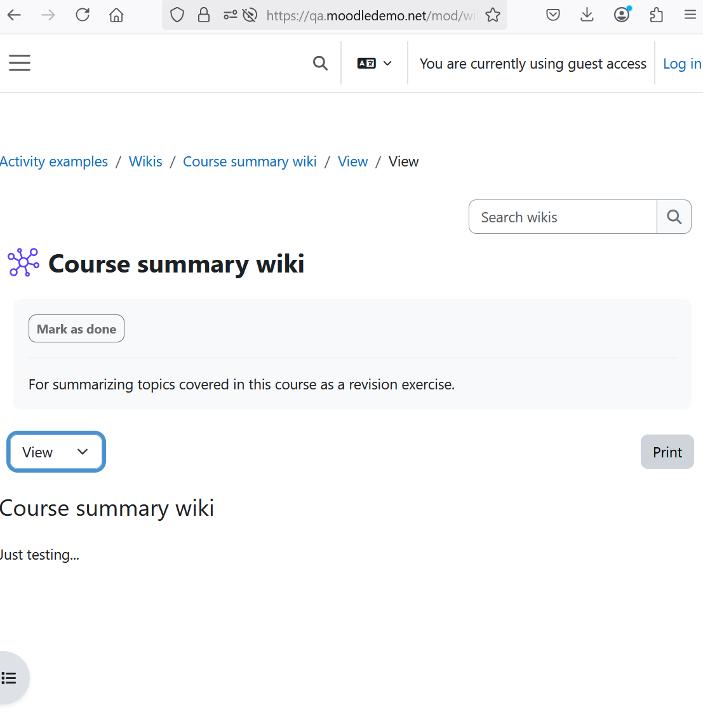703x728 pixels.
Task: Click the tracking protection shield icon
Action: coord(177,15)
